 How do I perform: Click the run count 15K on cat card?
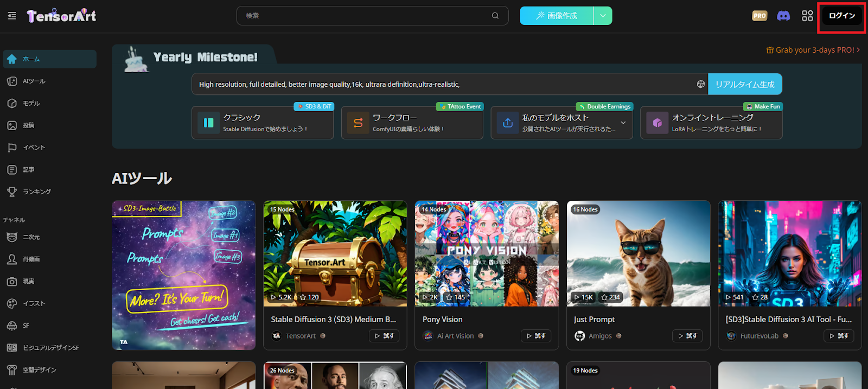[x=583, y=297]
